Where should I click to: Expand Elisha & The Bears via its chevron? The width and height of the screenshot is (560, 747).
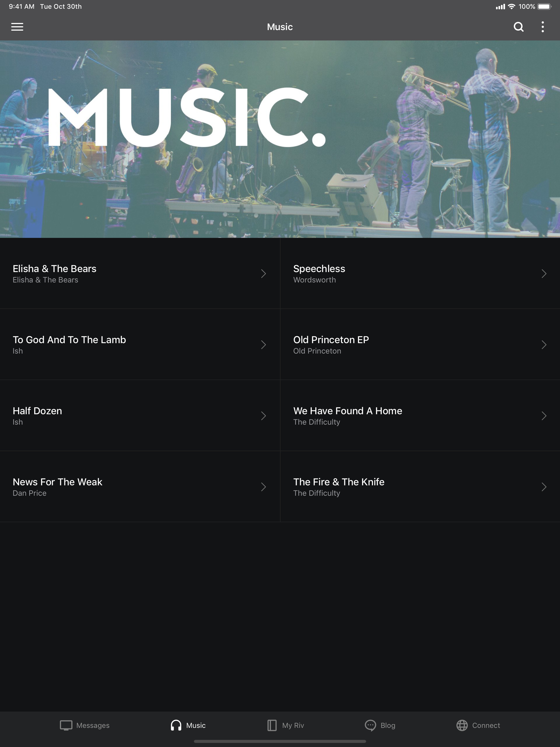(x=263, y=273)
